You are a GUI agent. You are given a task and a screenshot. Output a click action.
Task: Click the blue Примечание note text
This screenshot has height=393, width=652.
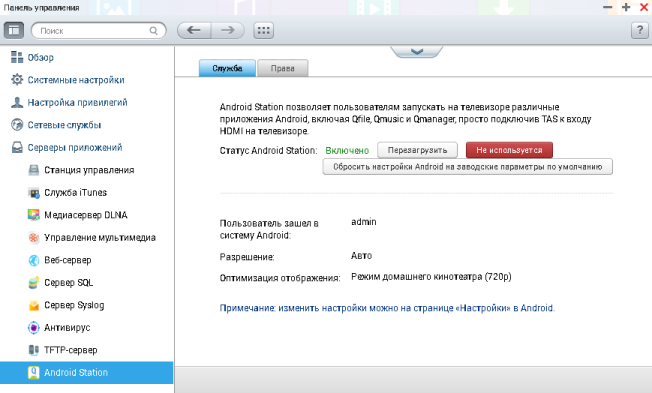pyautogui.click(x=387, y=308)
